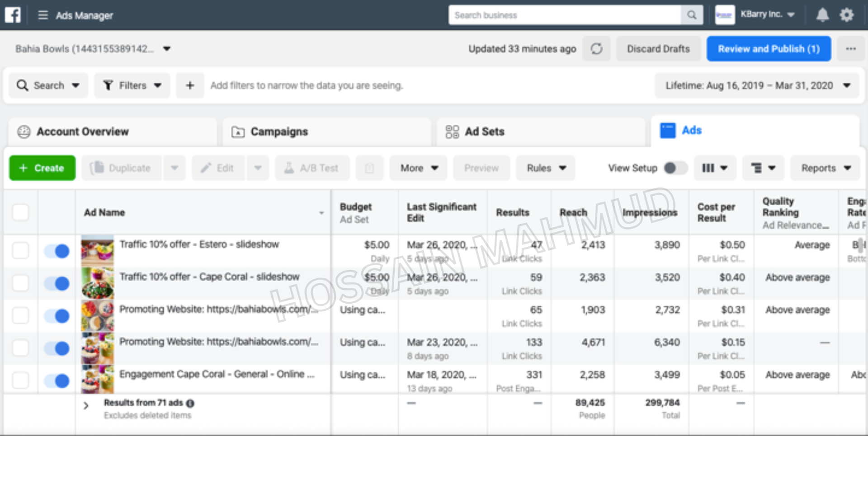
Task: Open the notifications bell
Action: click(822, 15)
